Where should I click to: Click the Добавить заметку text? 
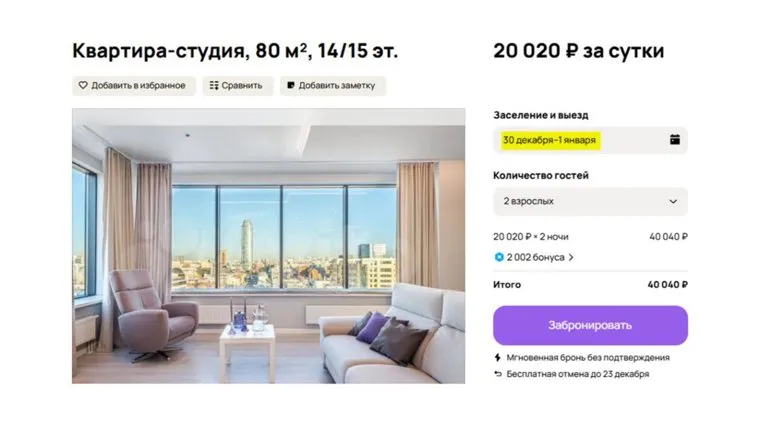337,86
